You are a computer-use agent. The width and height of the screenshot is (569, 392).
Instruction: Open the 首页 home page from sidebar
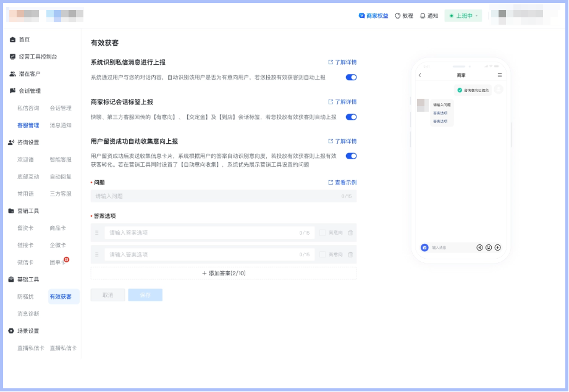(27, 39)
